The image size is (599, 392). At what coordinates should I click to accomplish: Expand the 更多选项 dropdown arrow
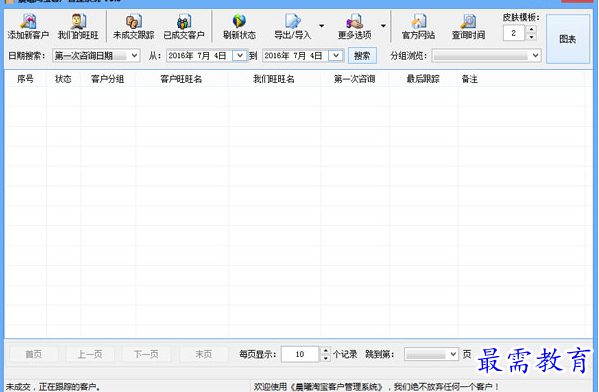[x=383, y=26]
